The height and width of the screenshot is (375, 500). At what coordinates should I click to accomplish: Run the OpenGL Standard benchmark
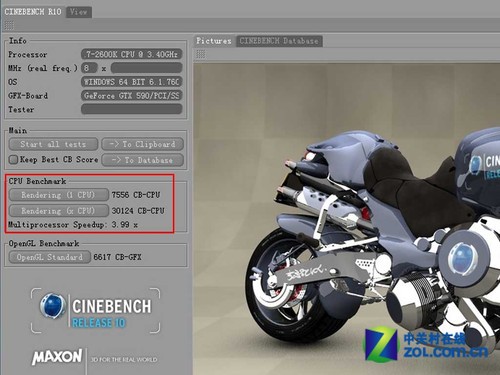point(50,257)
